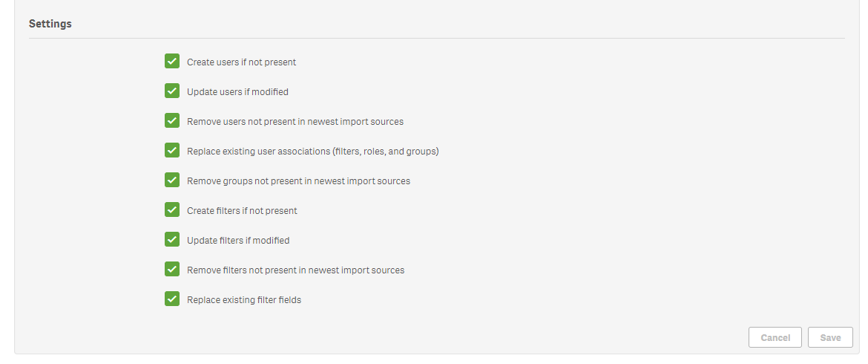Uncheck the Remove filters not present checkbox
868x364 pixels.
pos(172,270)
